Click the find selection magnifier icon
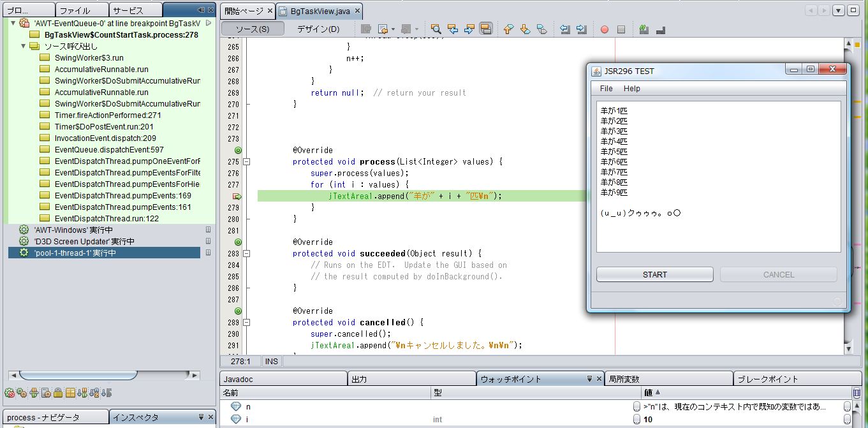The height and width of the screenshot is (428, 868). [436, 29]
